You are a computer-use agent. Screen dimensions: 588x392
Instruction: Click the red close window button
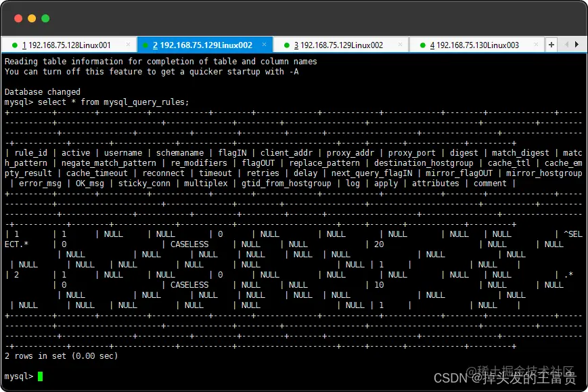[18, 18]
